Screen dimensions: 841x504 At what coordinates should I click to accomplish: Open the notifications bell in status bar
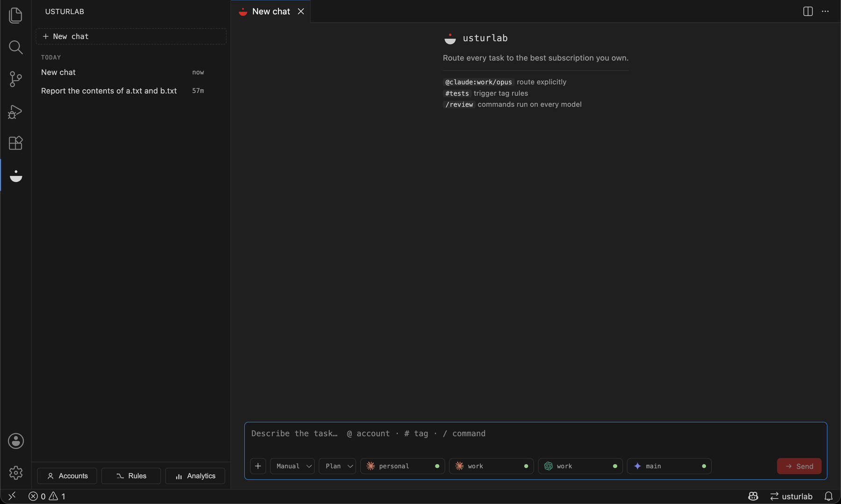tap(828, 496)
